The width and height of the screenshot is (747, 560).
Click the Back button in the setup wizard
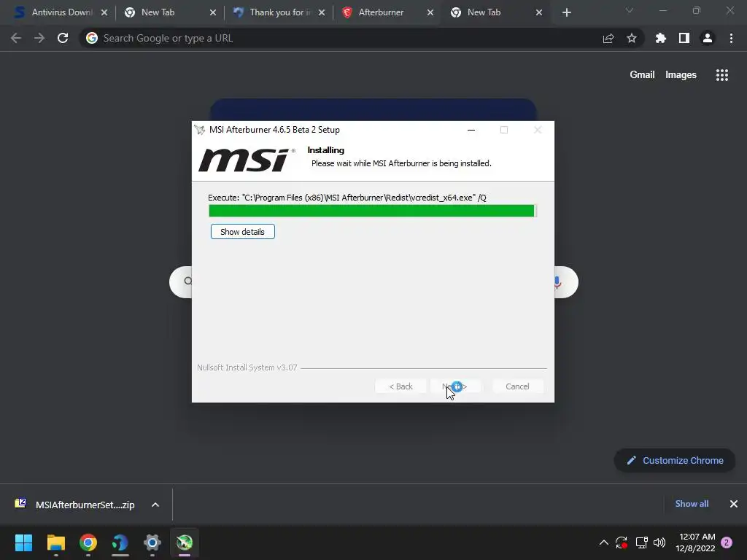click(400, 386)
